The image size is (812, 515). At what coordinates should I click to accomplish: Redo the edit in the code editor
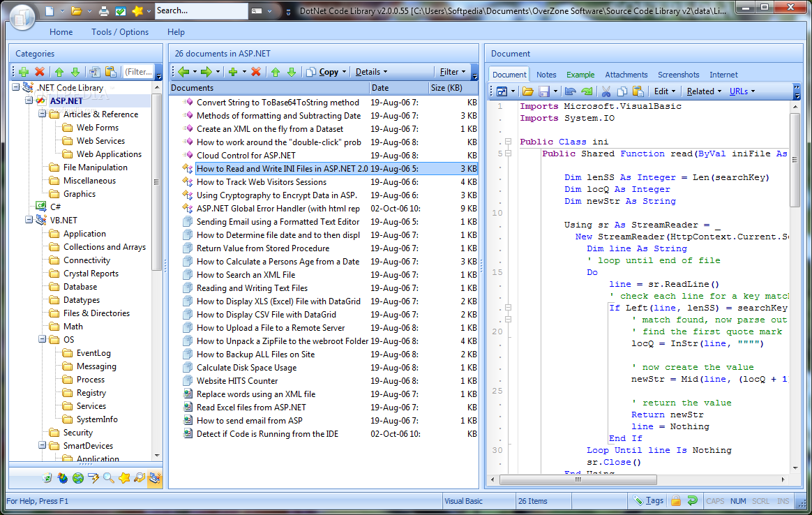click(587, 91)
